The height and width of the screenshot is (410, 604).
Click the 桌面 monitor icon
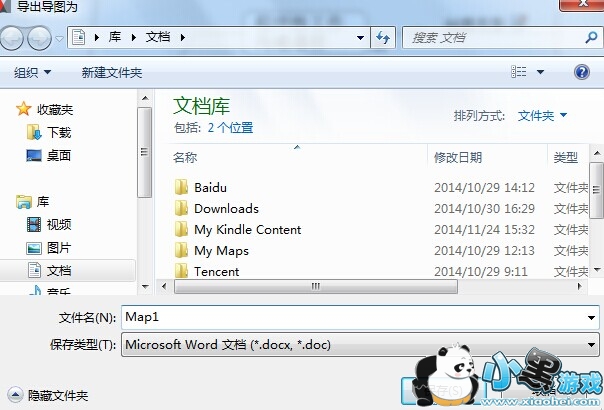tap(34, 156)
